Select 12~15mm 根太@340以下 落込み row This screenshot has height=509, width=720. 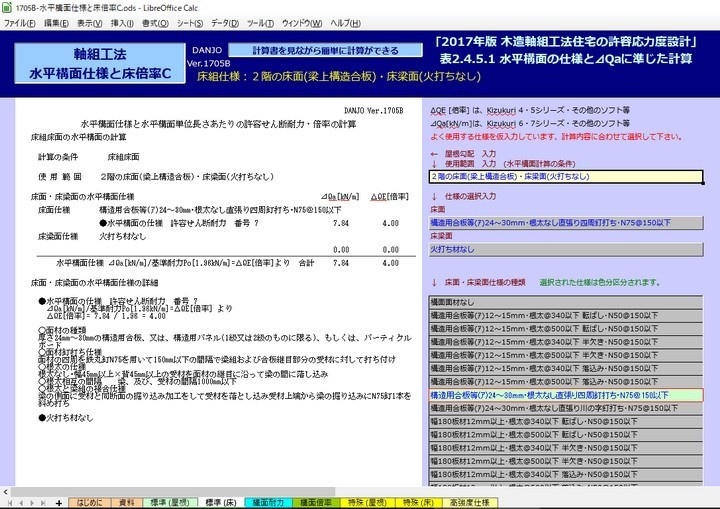pos(566,368)
